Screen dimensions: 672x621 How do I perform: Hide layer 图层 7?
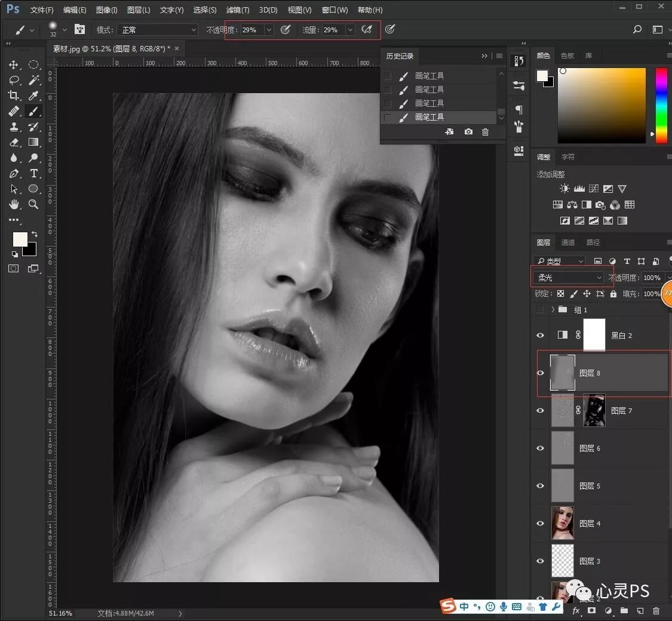540,410
